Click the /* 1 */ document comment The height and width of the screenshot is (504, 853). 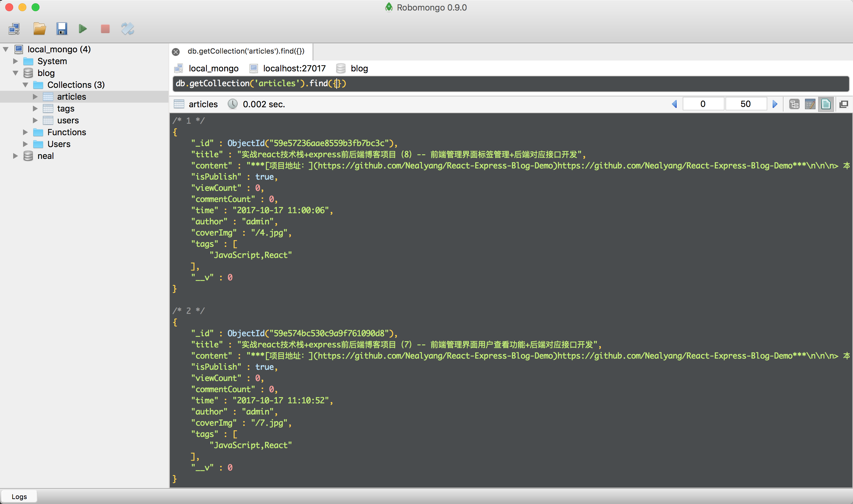[188, 120]
